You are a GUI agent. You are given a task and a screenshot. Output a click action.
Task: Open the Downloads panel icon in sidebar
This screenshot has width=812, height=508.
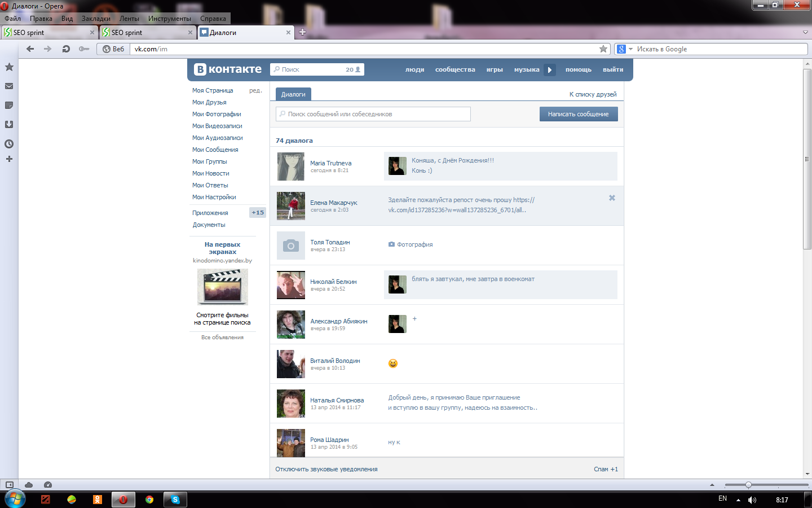tap(9, 125)
